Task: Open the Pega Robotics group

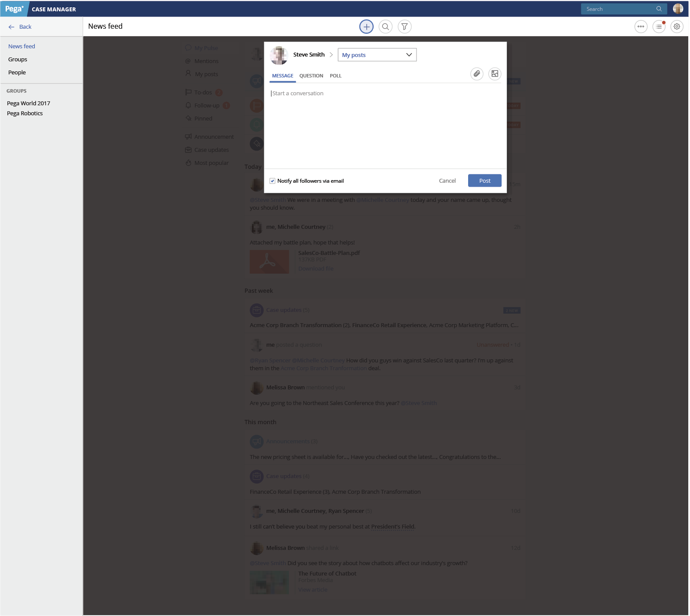Action: coord(25,114)
